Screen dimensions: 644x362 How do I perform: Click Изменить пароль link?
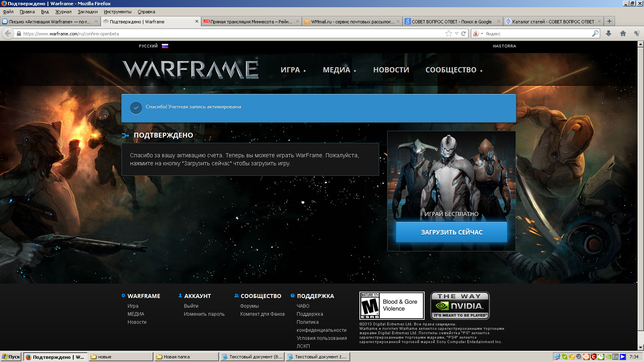(x=204, y=314)
